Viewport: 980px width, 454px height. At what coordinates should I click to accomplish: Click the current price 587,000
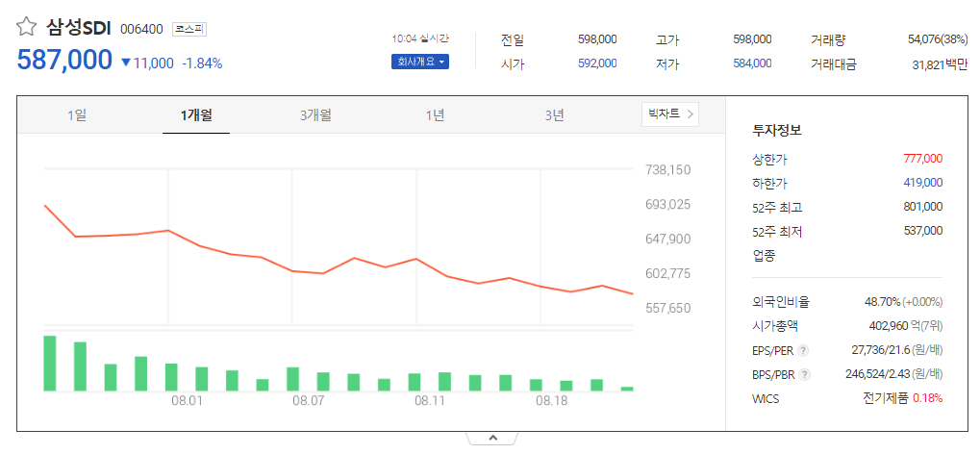[x=65, y=60]
